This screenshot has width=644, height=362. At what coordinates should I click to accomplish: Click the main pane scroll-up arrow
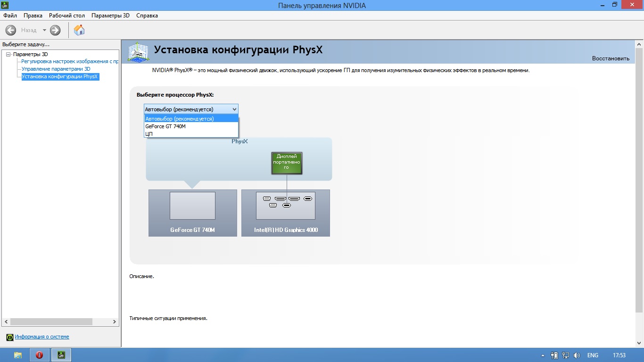[x=639, y=44]
